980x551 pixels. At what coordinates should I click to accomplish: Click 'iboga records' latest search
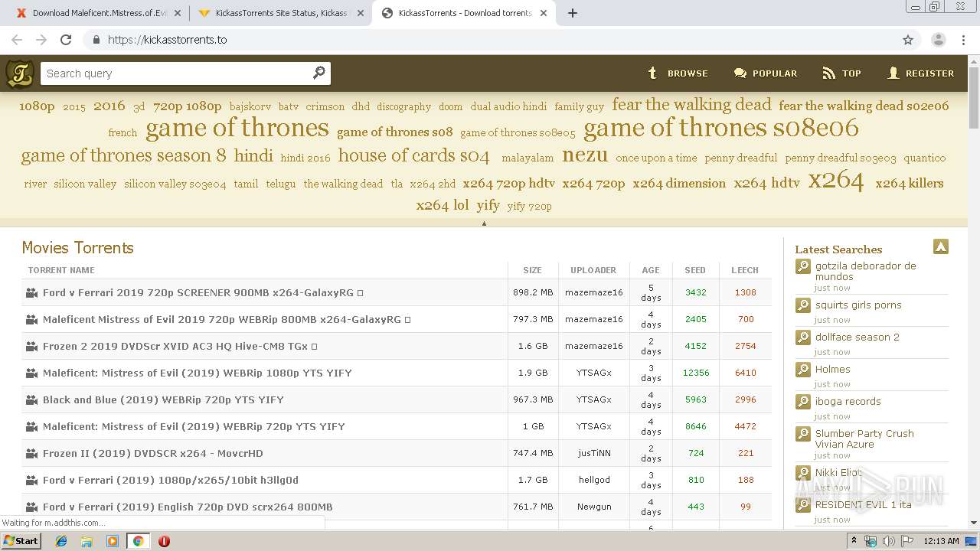tap(848, 401)
